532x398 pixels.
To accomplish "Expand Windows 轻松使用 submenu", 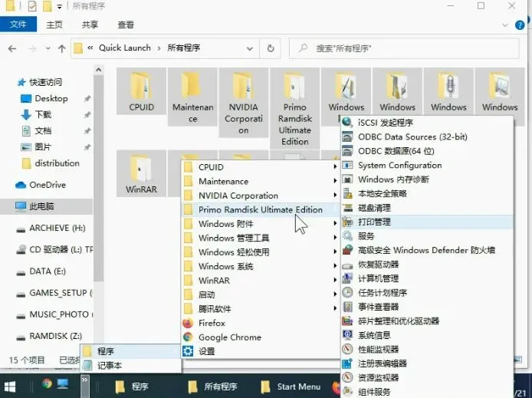I will [260, 252].
